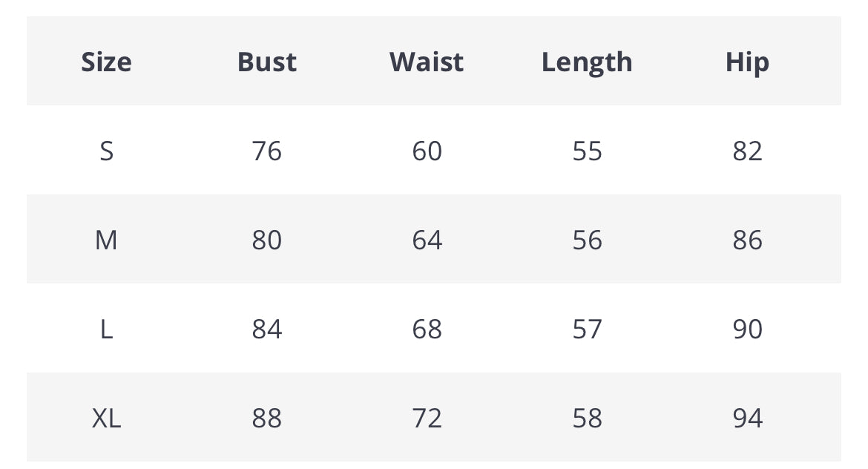Click the Bust column header
The height and width of the screenshot is (469, 868).
tap(267, 62)
